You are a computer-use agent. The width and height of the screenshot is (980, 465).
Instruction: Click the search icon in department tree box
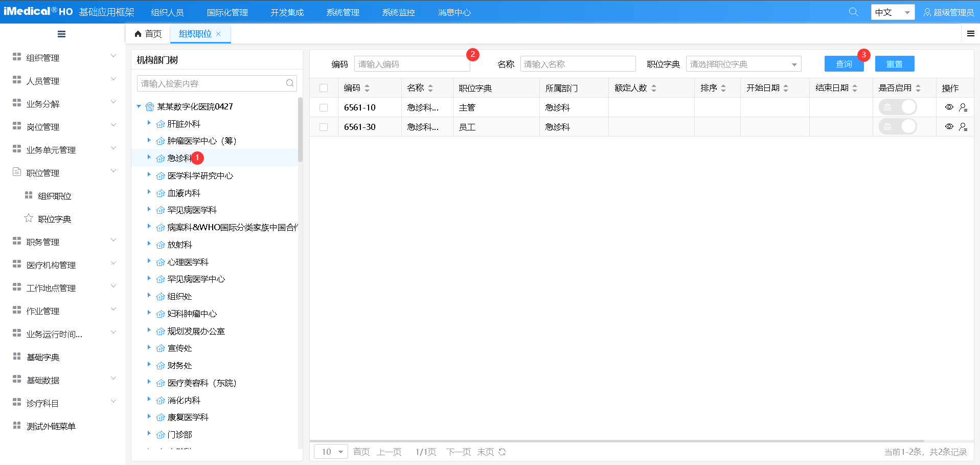click(x=290, y=83)
